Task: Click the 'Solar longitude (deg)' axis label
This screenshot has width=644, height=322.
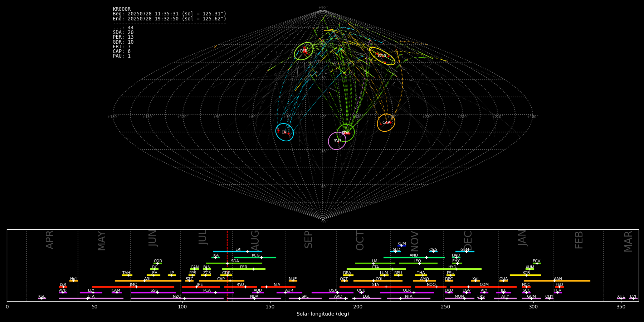Action: point(323,314)
